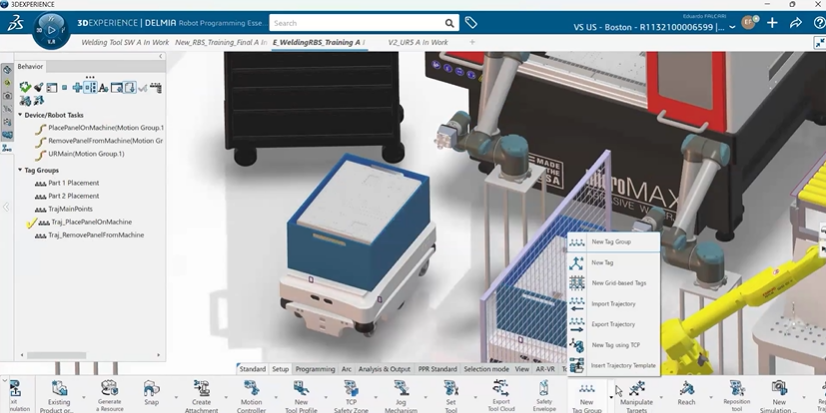Open the Welding Tool SW A tab
826x413 pixels.
point(125,42)
